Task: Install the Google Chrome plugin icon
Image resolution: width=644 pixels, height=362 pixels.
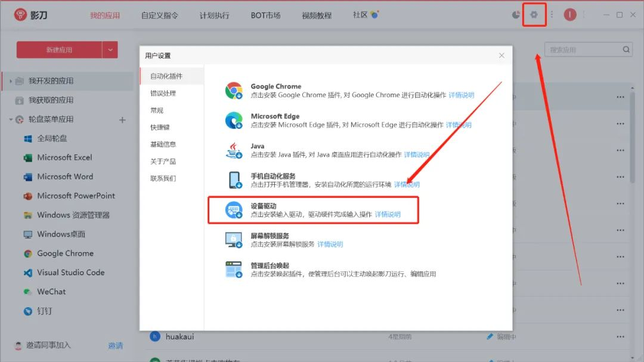Action: click(x=234, y=91)
